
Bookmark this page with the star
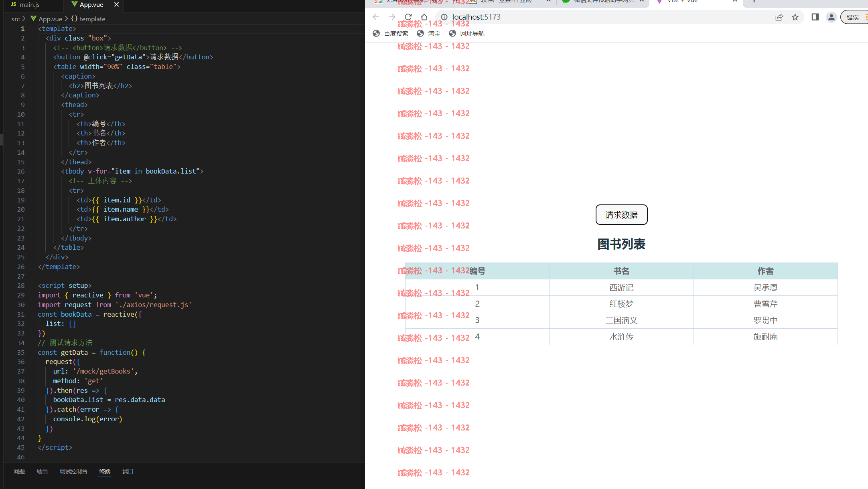tap(795, 17)
